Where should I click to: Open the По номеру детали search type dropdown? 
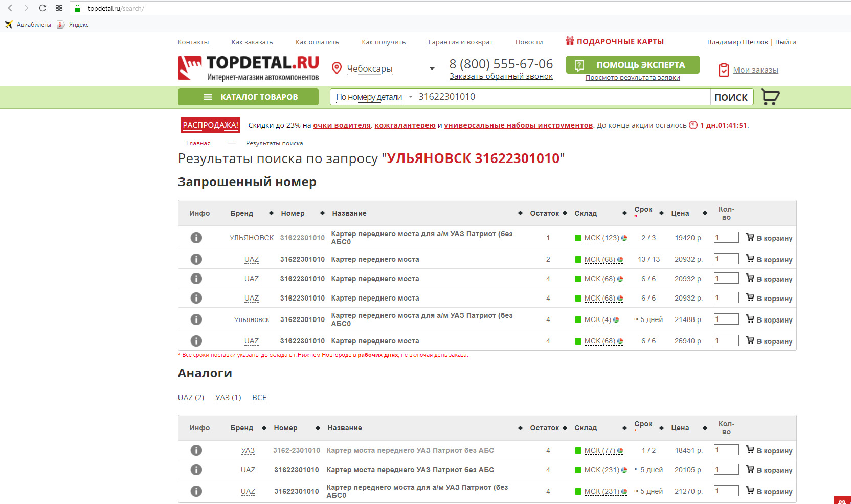374,97
